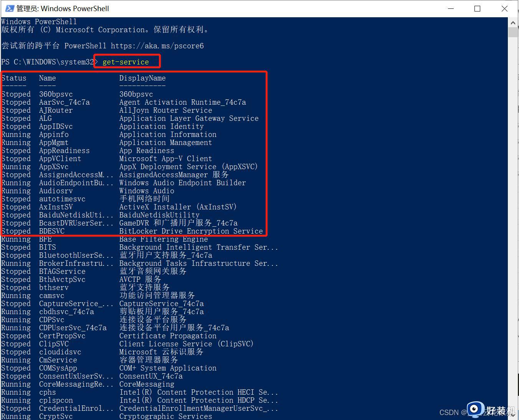Viewport: 519px width, 420px height.
Task: Select the BITS service name
Action: pos(48,247)
